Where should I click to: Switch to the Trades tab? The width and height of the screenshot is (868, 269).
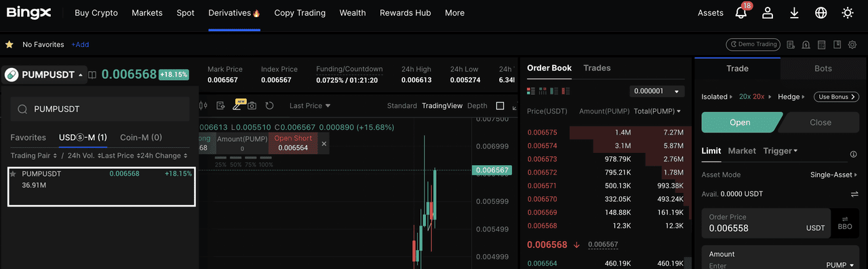597,68
